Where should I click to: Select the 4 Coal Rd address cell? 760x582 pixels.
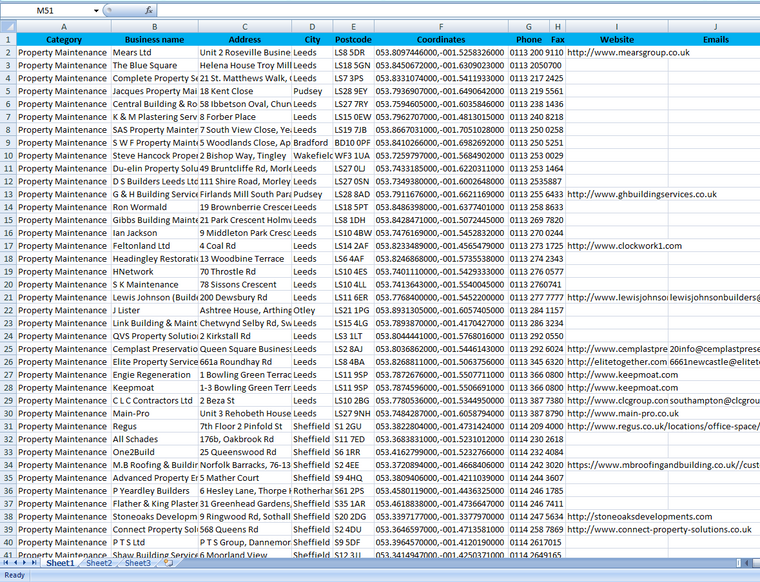click(245, 246)
